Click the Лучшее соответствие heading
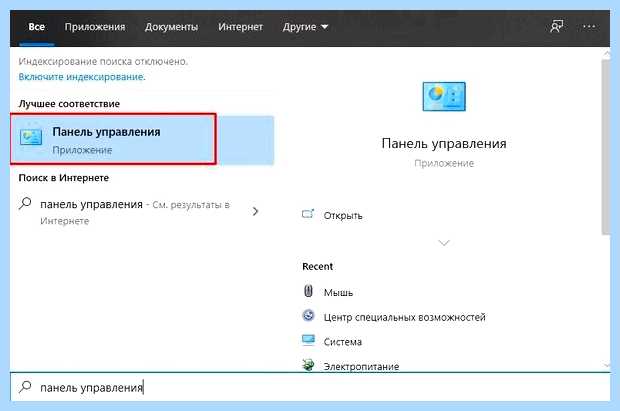Screen dimensions: 620x411 pyautogui.click(x=69, y=104)
